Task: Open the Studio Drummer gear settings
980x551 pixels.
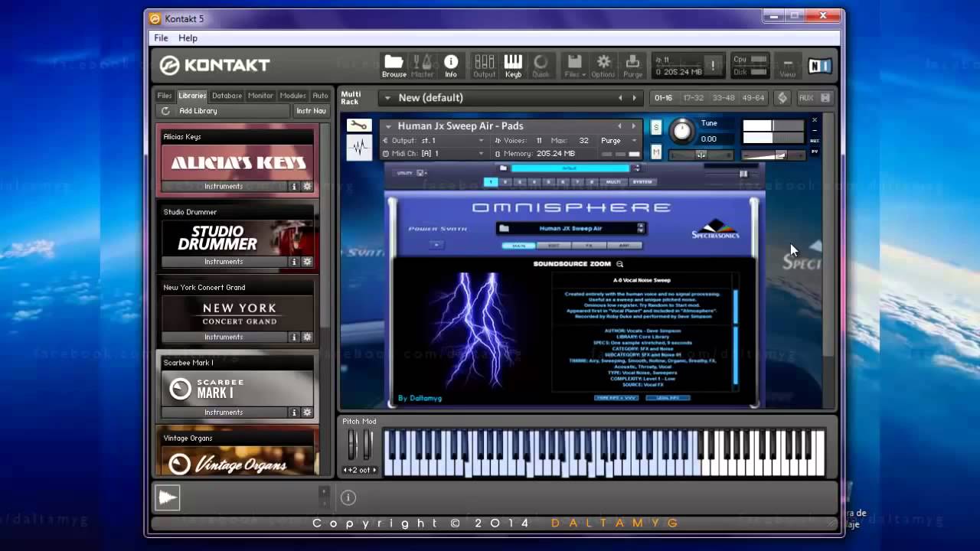Action: (307, 262)
